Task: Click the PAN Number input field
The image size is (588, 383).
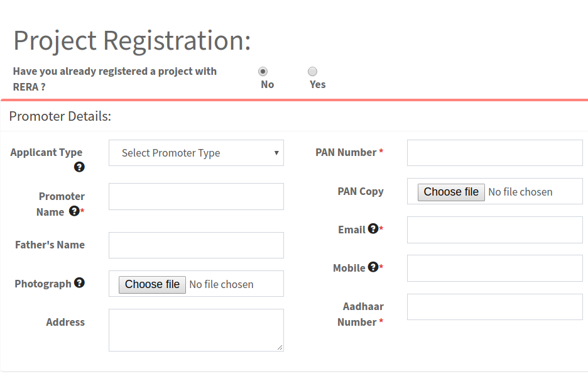Action: 494,153
